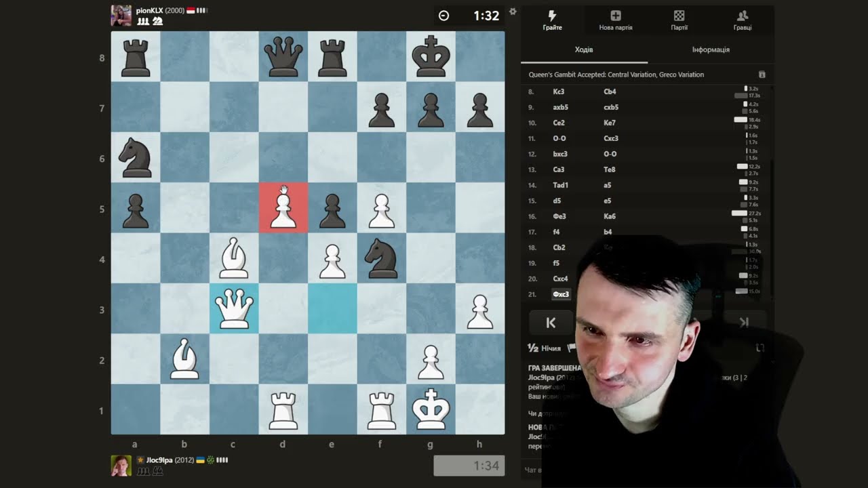
Task: Click the black king on g8
Action: click(431, 57)
